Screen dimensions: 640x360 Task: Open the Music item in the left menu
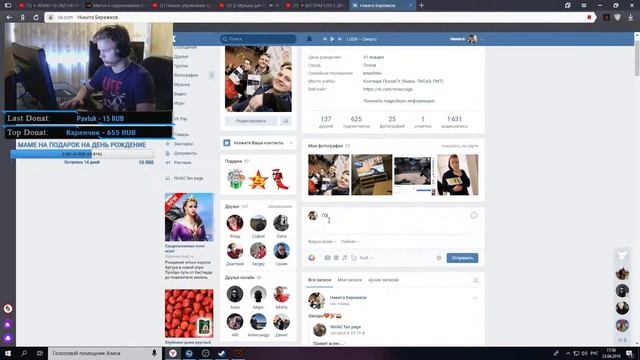182,84
